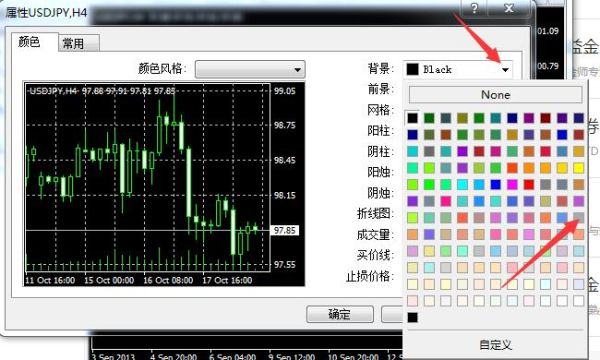The height and width of the screenshot is (360, 600).
Task: Select the 颜色 tab
Action: pos(29,41)
